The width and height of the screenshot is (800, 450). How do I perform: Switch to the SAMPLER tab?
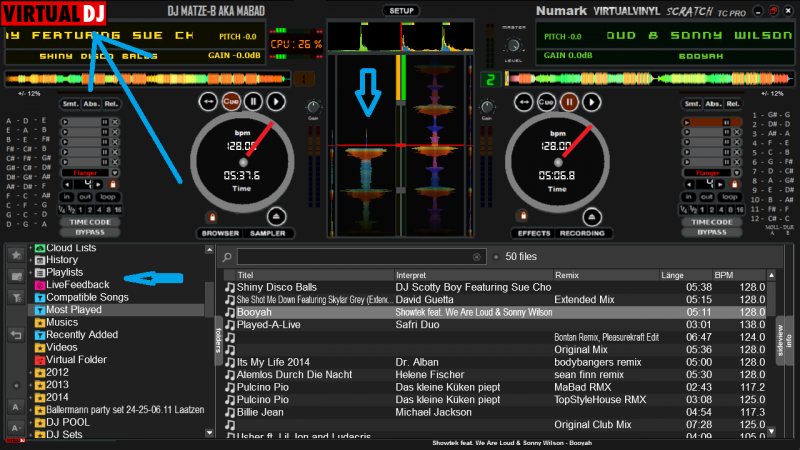pos(268,233)
